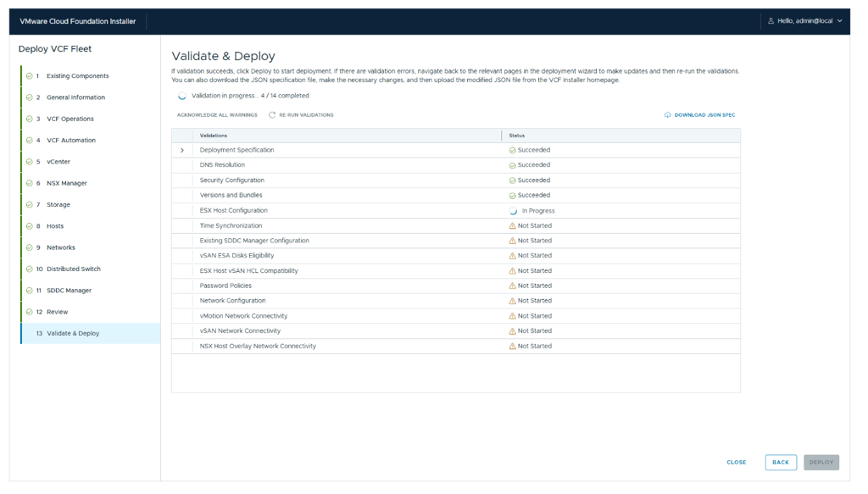Select step 13 Validate & Deploy

pyautogui.click(x=91, y=334)
